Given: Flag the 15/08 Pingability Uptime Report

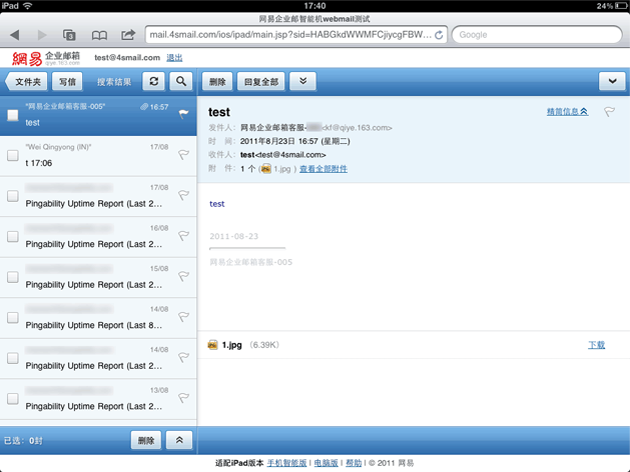Looking at the screenshot, I should (x=184, y=276).
